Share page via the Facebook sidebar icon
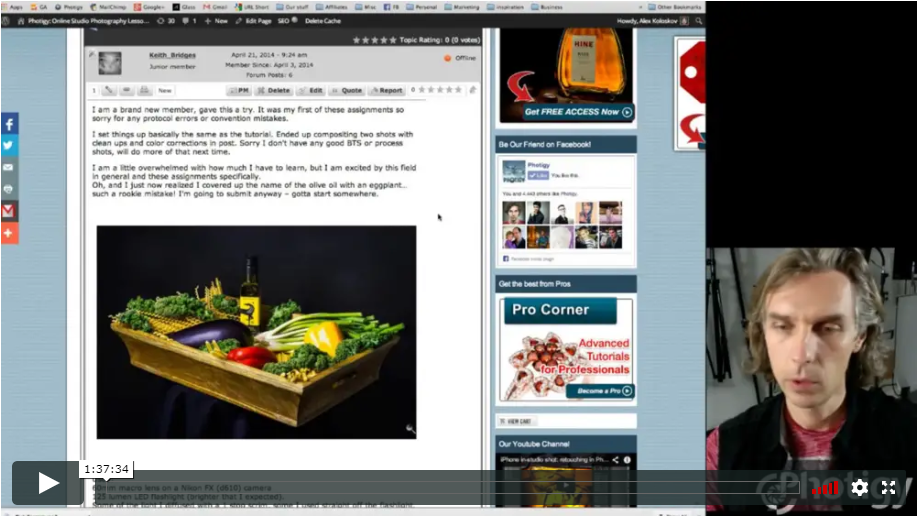 9,124
